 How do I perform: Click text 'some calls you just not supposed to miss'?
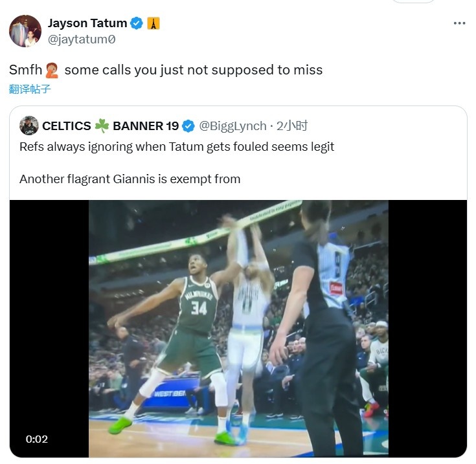pyautogui.click(x=193, y=70)
